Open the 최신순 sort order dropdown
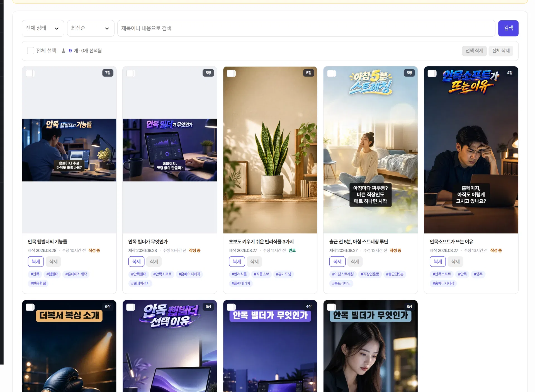 click(91, 28)
